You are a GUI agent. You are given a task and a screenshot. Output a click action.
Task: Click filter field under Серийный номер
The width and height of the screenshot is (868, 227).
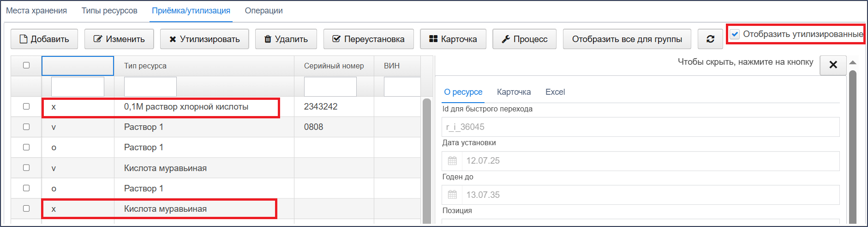click(x=330, y=86)
